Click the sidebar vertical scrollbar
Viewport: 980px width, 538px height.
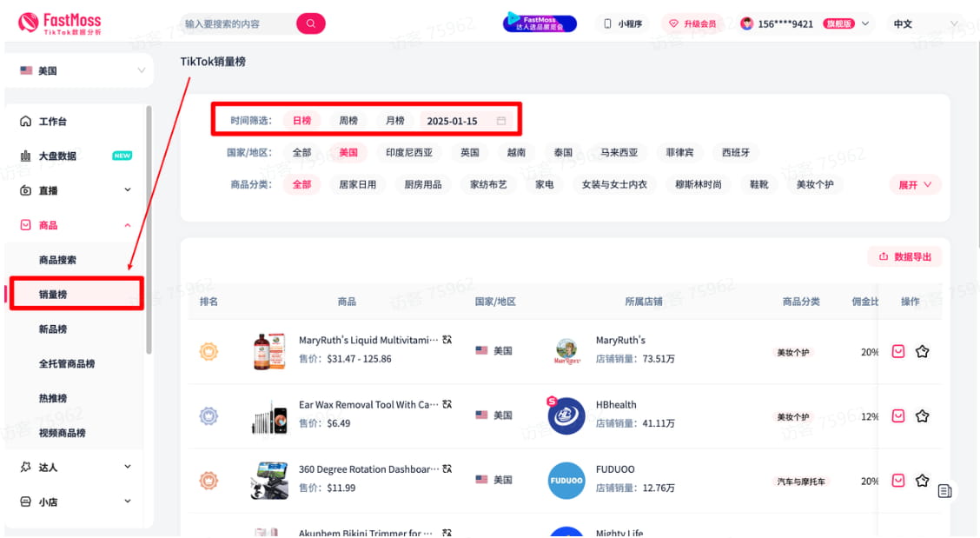coord(149,226)
